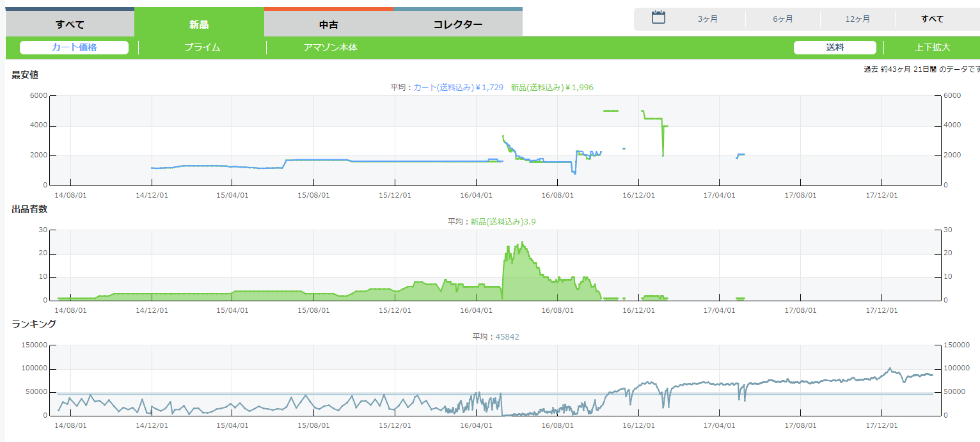Click the seller count peak in 出品者数 chart

(x=523, y=243)
